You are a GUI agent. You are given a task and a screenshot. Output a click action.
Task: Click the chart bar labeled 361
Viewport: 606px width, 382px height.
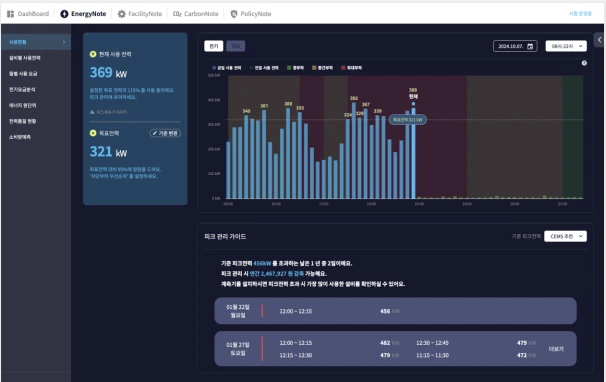click(264, 154)
